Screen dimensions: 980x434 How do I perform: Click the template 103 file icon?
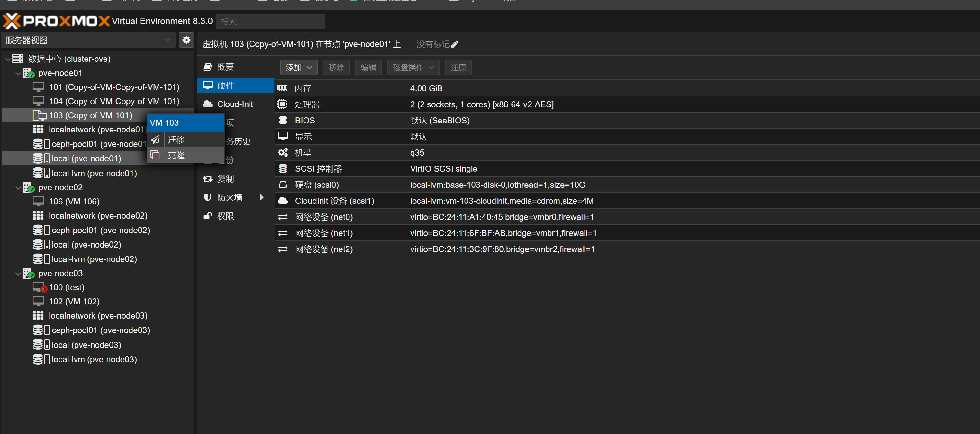tap(40, 115)
